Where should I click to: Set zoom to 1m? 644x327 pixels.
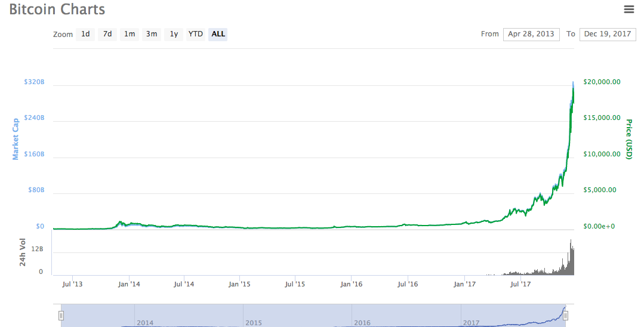(130, 34)
